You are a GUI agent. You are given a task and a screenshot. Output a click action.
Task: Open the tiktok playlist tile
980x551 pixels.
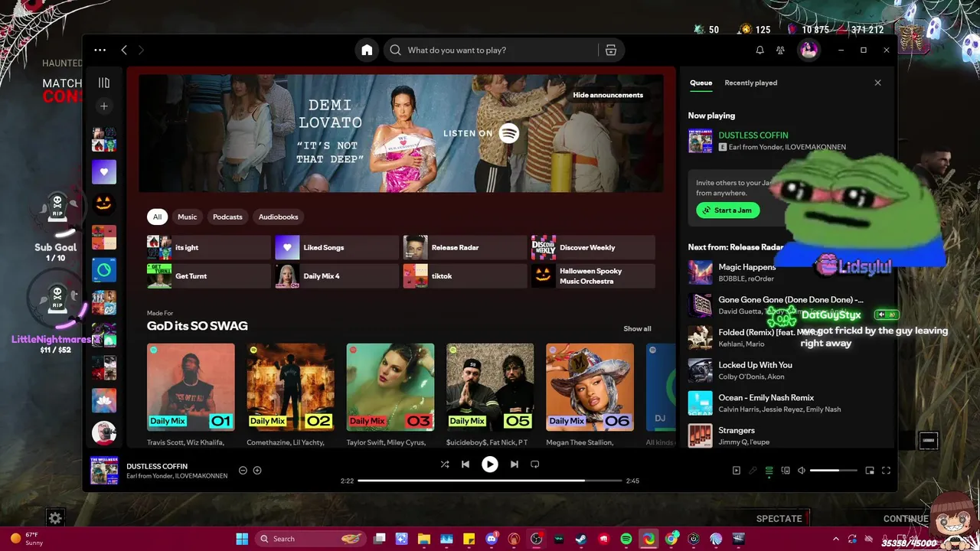(x=465, y=275)
